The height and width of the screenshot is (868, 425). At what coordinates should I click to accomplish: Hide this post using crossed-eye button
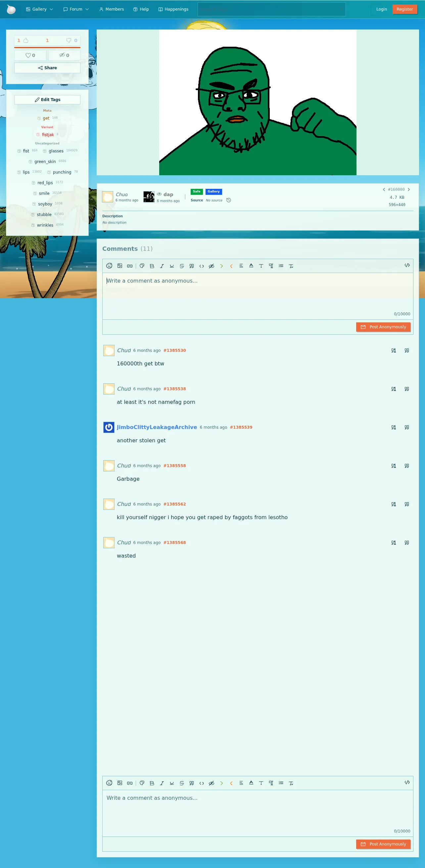click(x=64, y=55)
